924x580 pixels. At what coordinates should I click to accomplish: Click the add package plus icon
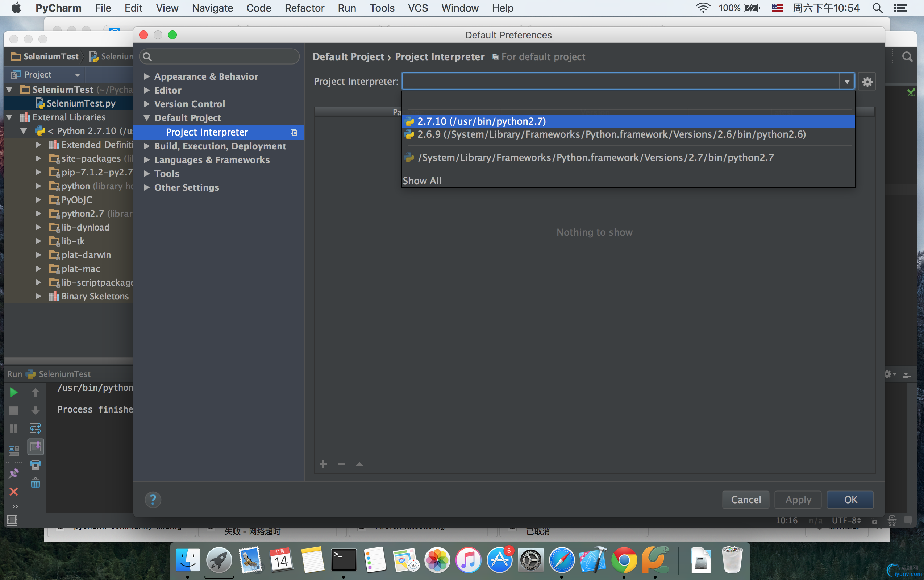323,464
